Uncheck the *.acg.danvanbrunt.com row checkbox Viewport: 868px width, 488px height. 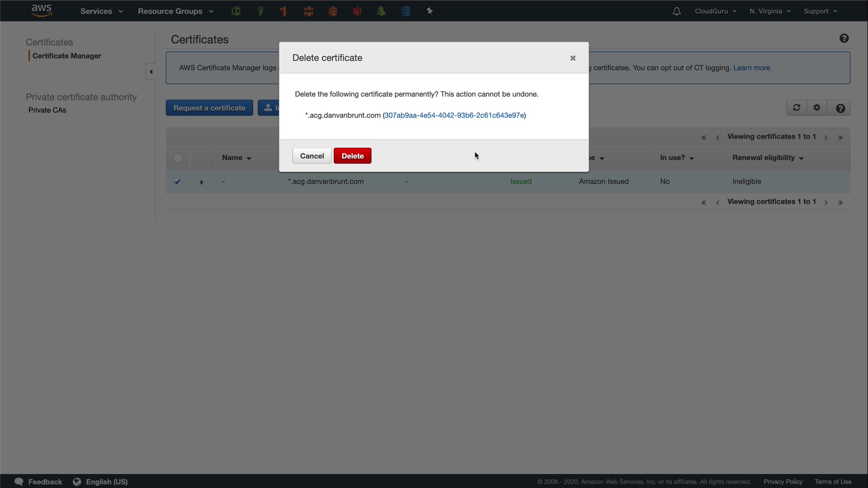click(178, 182)
